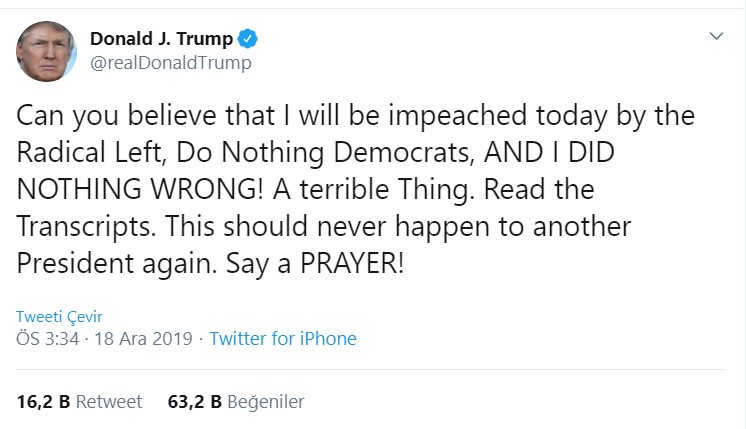This screenshot has height=429, width=746.
Task: Open the Twitter for iPhone source link
Action: (x=283, y=338)
